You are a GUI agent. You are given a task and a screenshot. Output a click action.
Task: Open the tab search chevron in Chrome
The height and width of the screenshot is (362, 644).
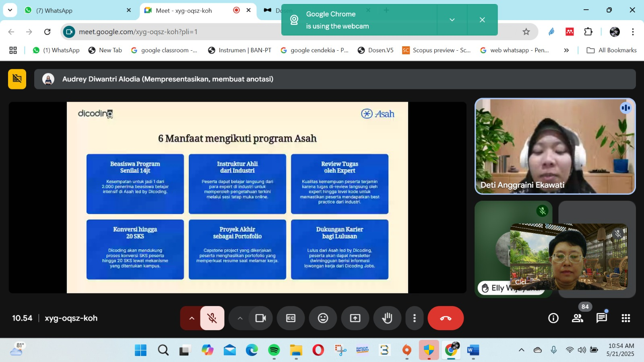click(x=10, y=10)
